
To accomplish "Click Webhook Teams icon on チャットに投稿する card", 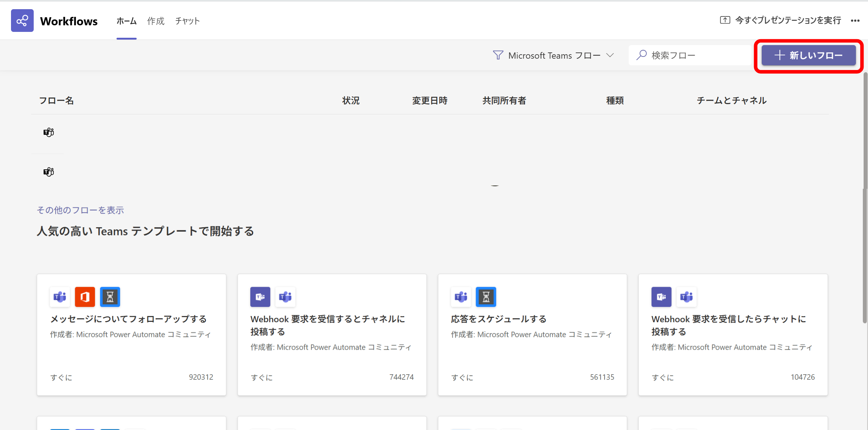I will click(x=661, y=297).
